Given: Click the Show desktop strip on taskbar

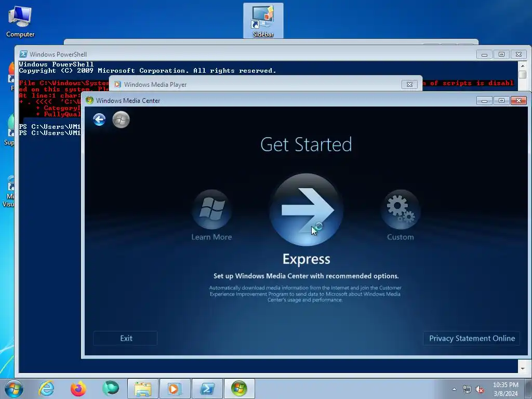Looking at the screenshot, I should point(528,389).
